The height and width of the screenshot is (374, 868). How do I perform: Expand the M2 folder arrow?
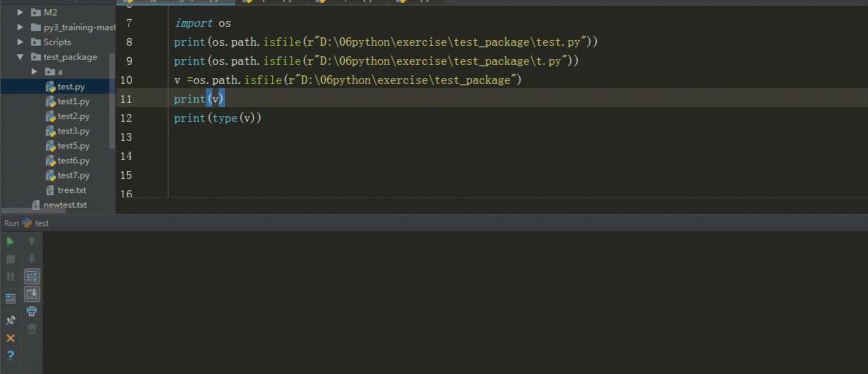pyautogui.click(x=20, y=13)
